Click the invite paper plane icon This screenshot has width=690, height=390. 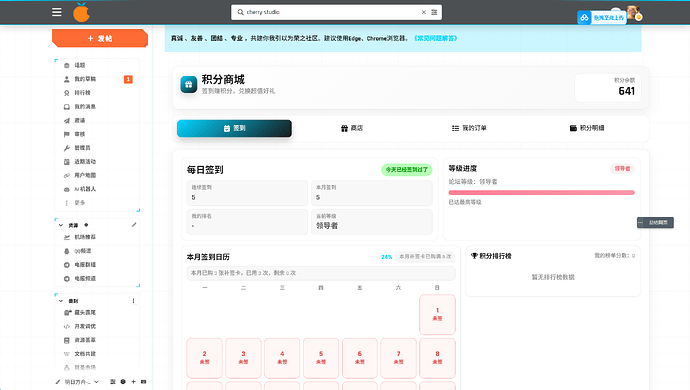tap(66, 120)
